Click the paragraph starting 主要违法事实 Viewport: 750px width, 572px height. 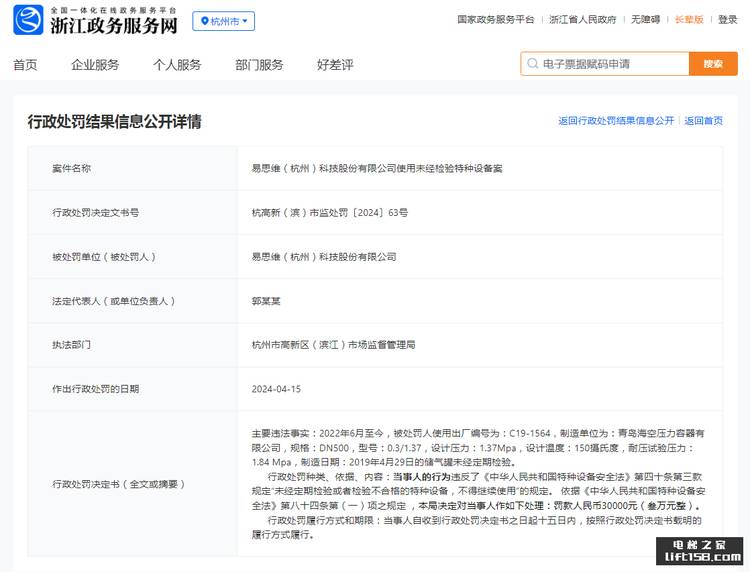[478, 448]
